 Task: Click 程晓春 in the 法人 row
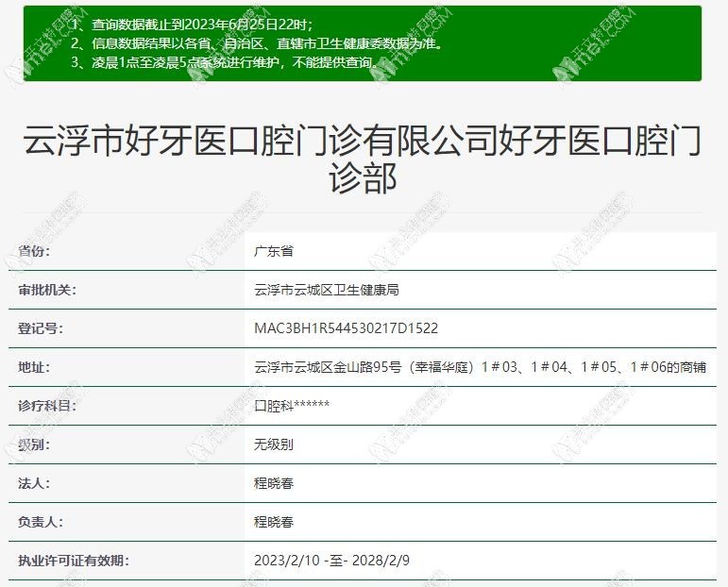[x=274, y=483]
